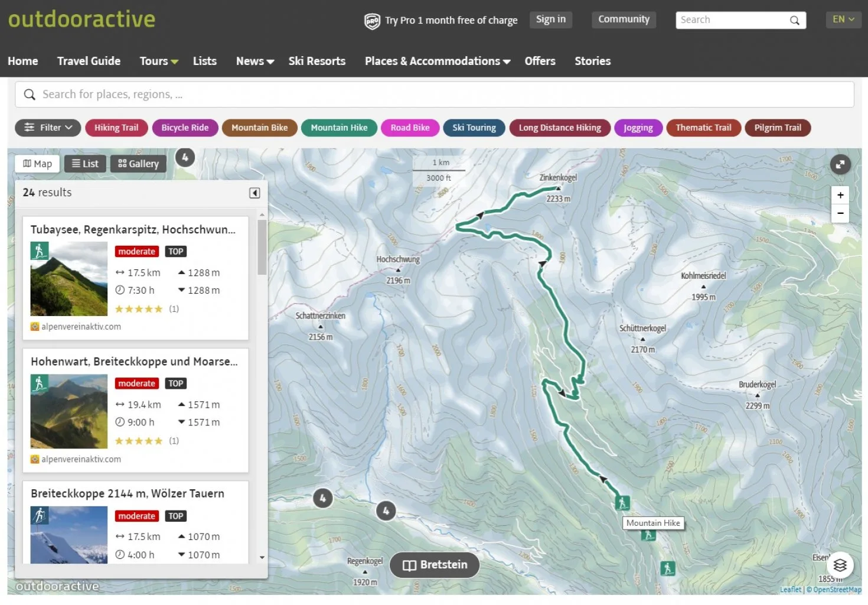Switch to Map view

pos(37,164)
